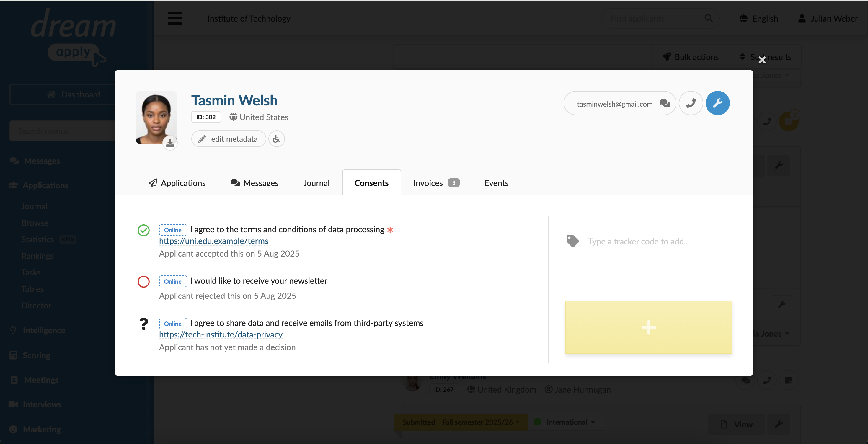Viewport: 868px width, 444px height.
Task: Click Tasmin Welsh's profile photo
Action: (x=156, y=117)
